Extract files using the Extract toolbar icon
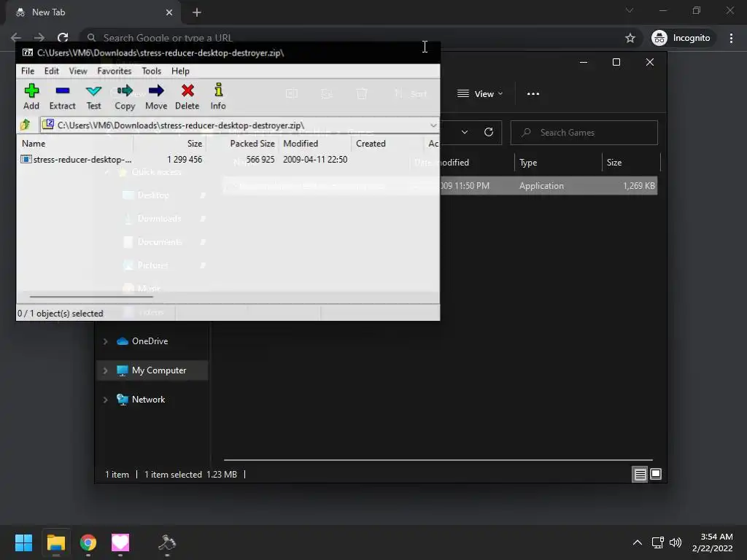 click(x=63, y=97)
